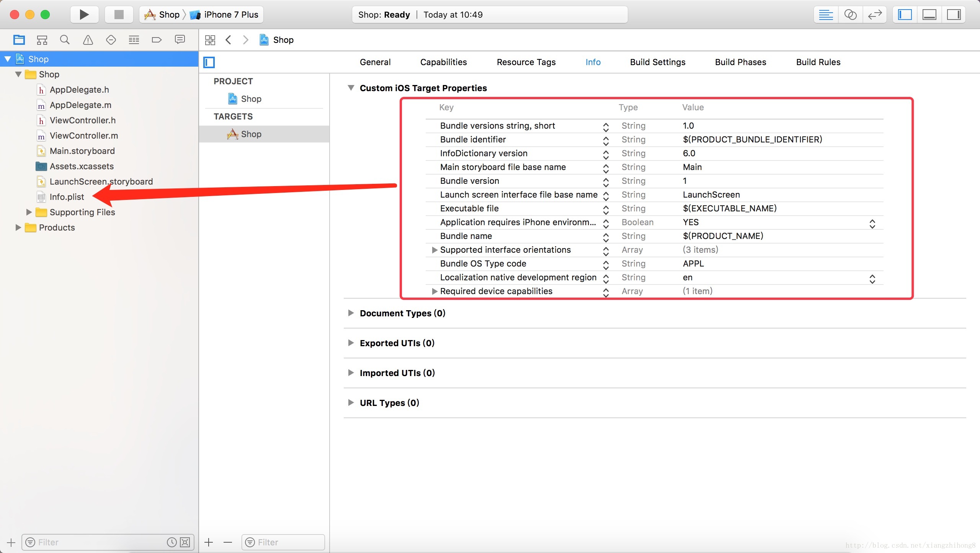Open LaunchScreen.storyboard
Image resolution: width=980 pixels, height=553 pixels.
(101, 182)
